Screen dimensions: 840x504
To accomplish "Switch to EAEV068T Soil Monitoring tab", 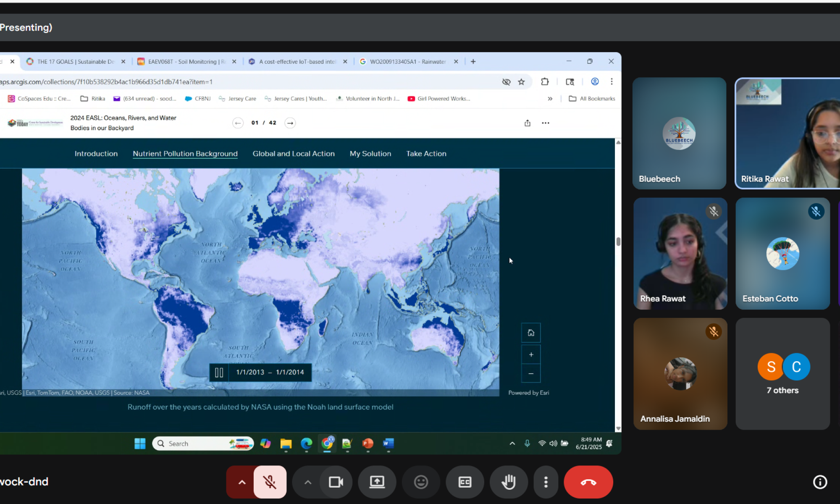I will click(187, 62).
